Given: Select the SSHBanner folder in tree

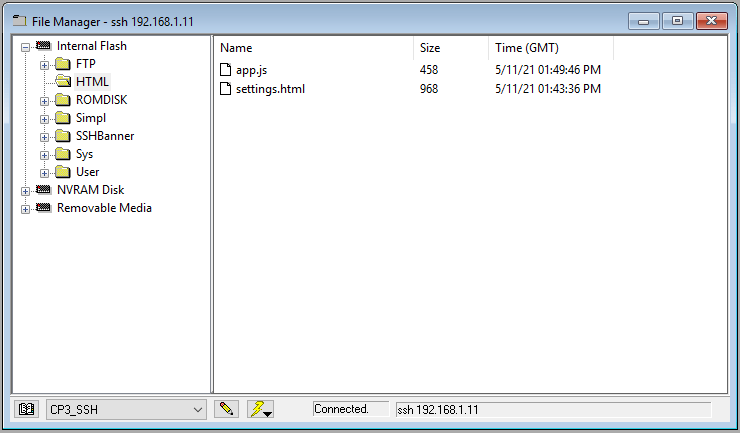Looking at the screenshot, I should tap(104, 136).
